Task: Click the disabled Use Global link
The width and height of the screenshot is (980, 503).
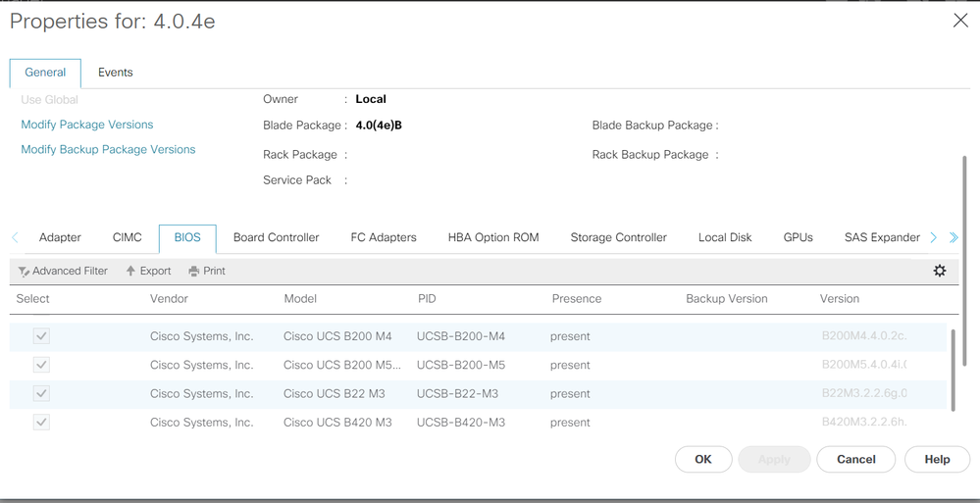Action: (x=49, y=99)
